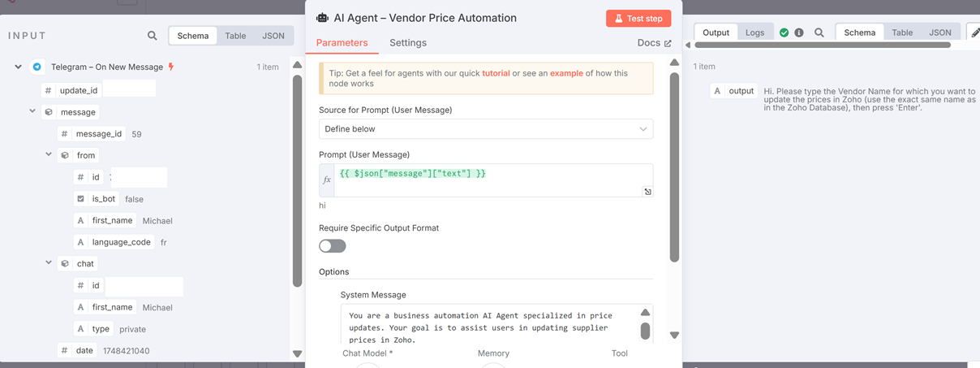Screen dimensions: 980x368
Task: Click the output info circle icon
Action: tap(799, 32)
